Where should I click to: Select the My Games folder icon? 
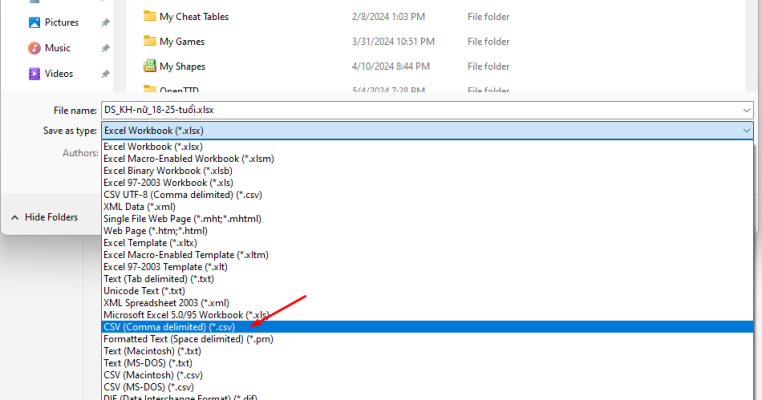[150, 41]
